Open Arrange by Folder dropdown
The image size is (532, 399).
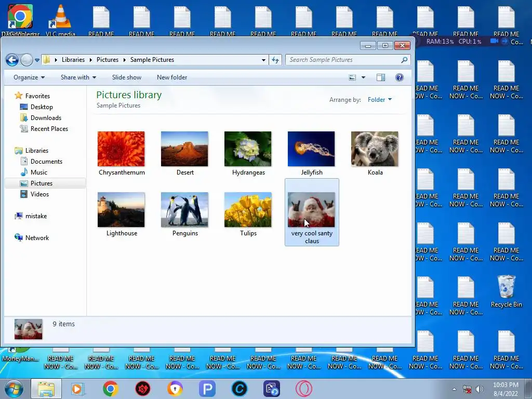coord(380,100)
